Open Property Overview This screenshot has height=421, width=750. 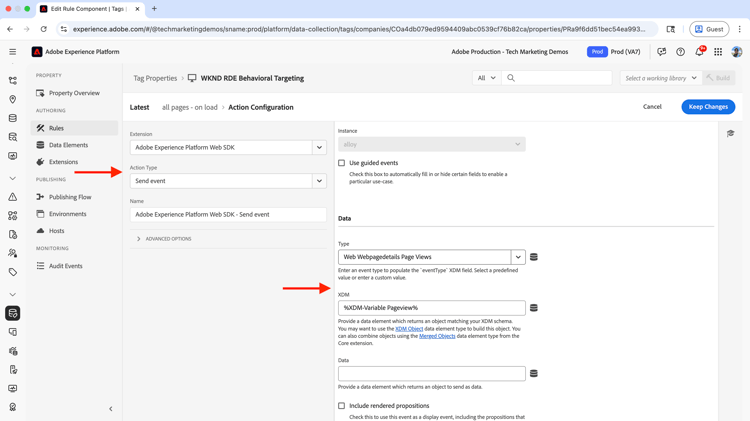tap(74, 93)
